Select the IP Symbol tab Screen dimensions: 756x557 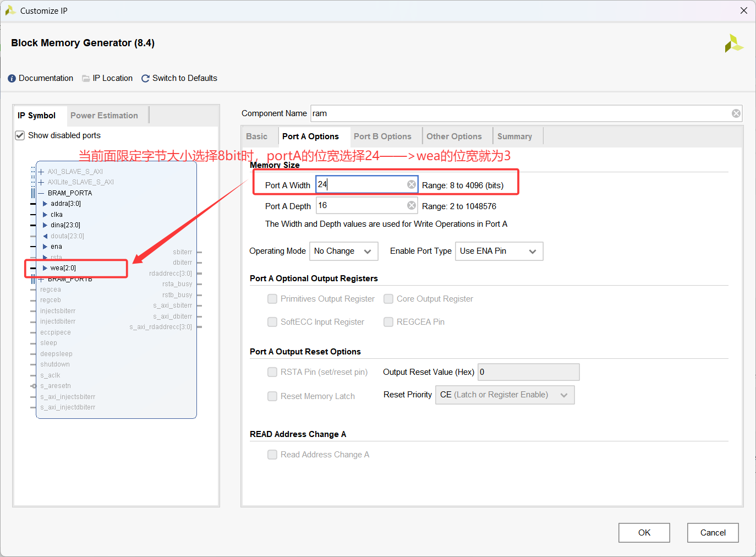click(x=37, y=116)
